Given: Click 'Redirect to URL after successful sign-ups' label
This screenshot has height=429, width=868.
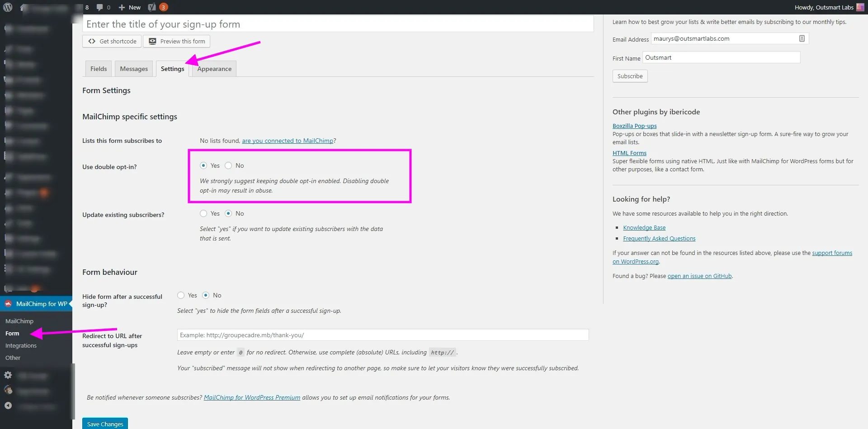Looking at the screenshot, I should 112,340.
